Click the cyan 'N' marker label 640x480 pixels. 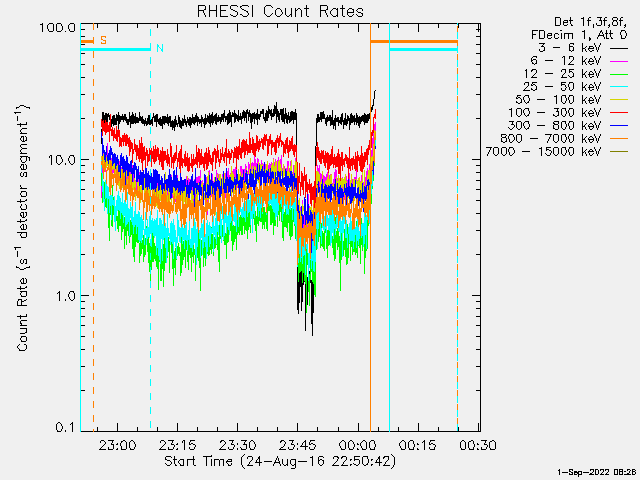pyautogui.click(x=160, y=48)
